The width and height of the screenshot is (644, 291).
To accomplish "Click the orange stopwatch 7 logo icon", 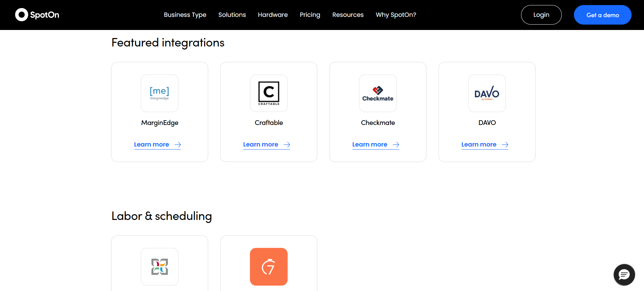I will [269, 267].
